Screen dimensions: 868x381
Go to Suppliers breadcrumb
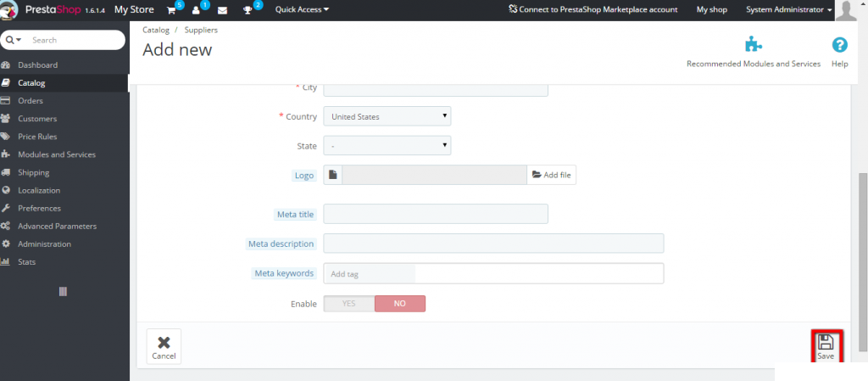click(x=201, y=30)
